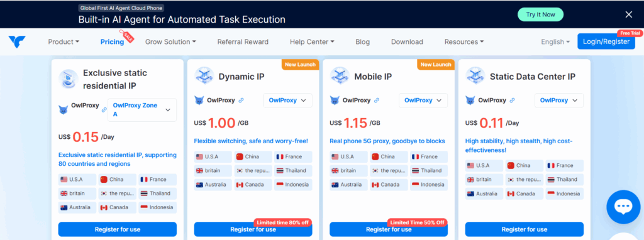Click the Static Data Center IP card icon
The width and height of the screenshot is (644, 240).
(475, 76)
